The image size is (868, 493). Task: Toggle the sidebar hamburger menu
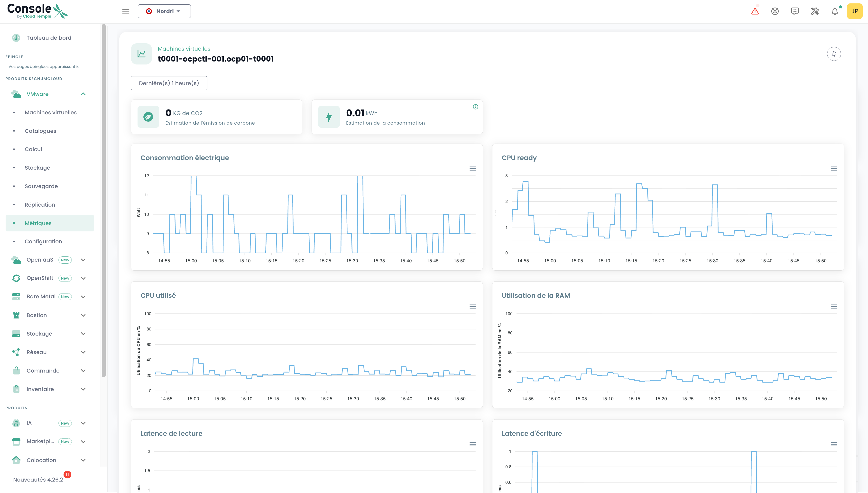coord(126,11)
